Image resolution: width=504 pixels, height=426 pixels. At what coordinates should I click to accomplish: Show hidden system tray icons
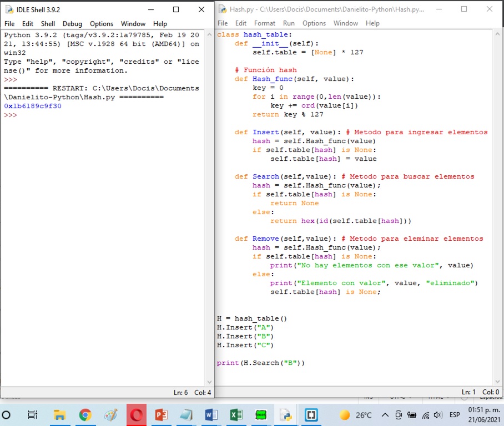click(385, 415)
